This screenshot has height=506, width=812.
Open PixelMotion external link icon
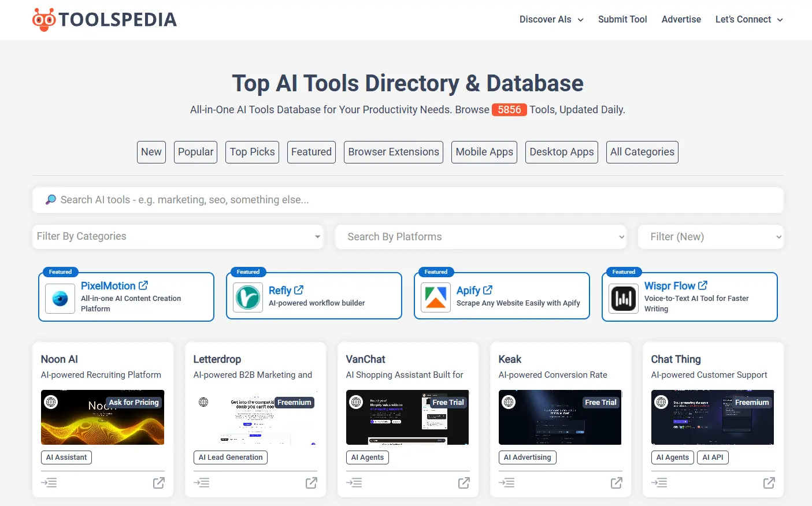coord(143,285)
